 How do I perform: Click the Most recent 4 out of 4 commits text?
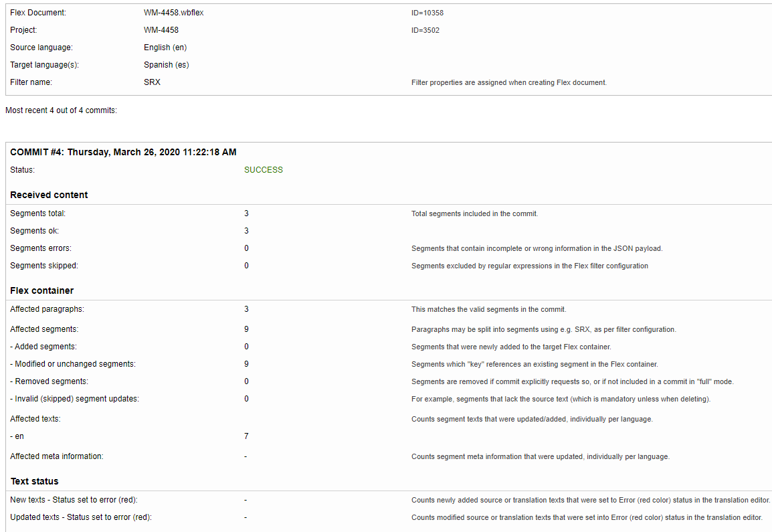pyautogui.click(x=61, y=110)
